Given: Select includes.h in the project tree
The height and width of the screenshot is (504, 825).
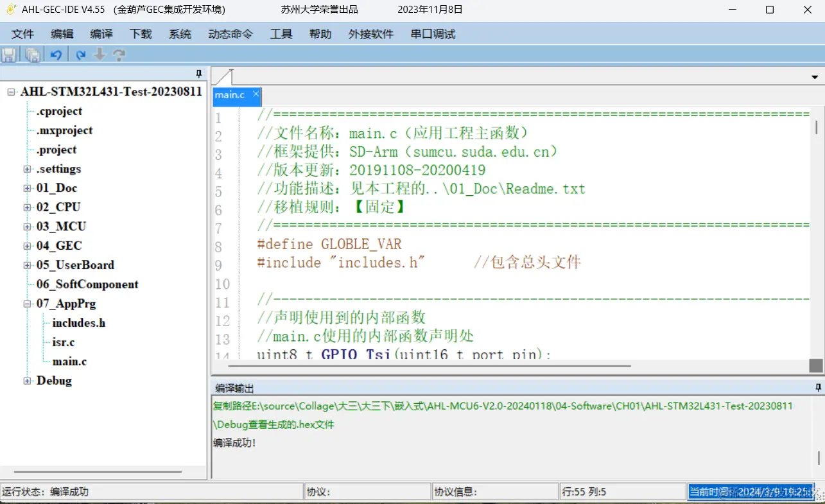Looking at the screenshot, I should (x=78, y=322).
